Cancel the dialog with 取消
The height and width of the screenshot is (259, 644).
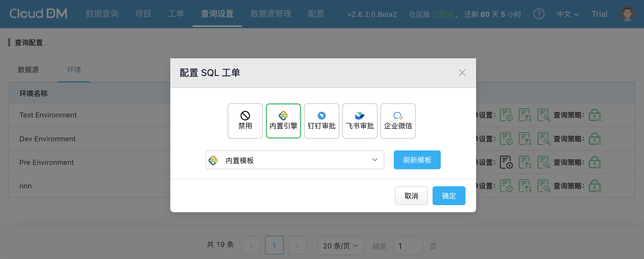[411, 196]
